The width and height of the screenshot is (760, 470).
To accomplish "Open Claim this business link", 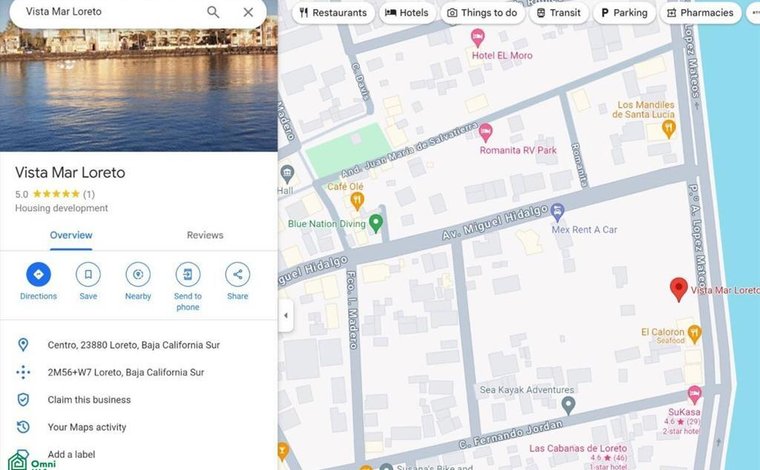I will pos(89,400).
